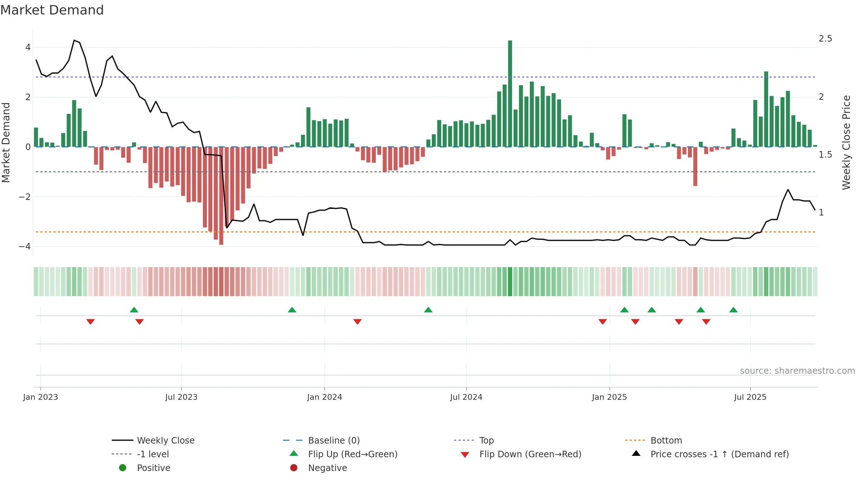
Task: Click the green Positive legend dot
Action: click(x=123, y=468)
